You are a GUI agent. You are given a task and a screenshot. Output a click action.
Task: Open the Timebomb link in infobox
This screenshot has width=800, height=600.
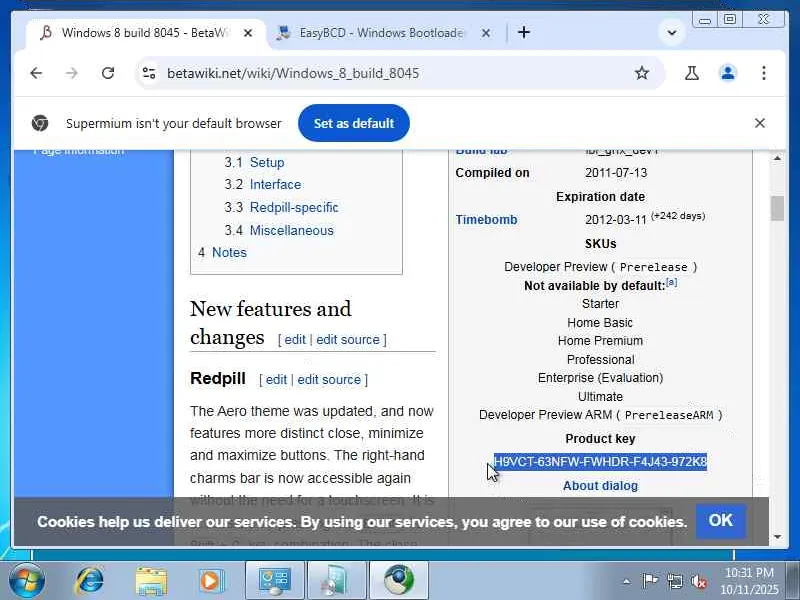click(486, 219)
